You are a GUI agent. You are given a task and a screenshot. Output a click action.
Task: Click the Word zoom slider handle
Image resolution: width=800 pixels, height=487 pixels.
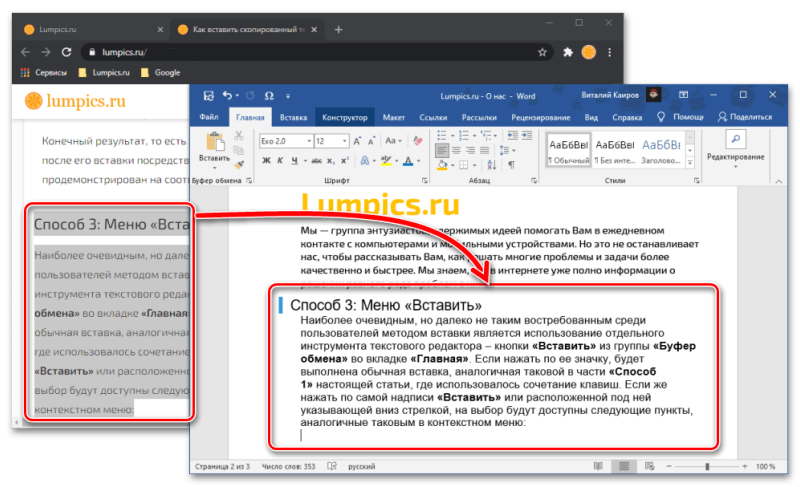(707, 466)
